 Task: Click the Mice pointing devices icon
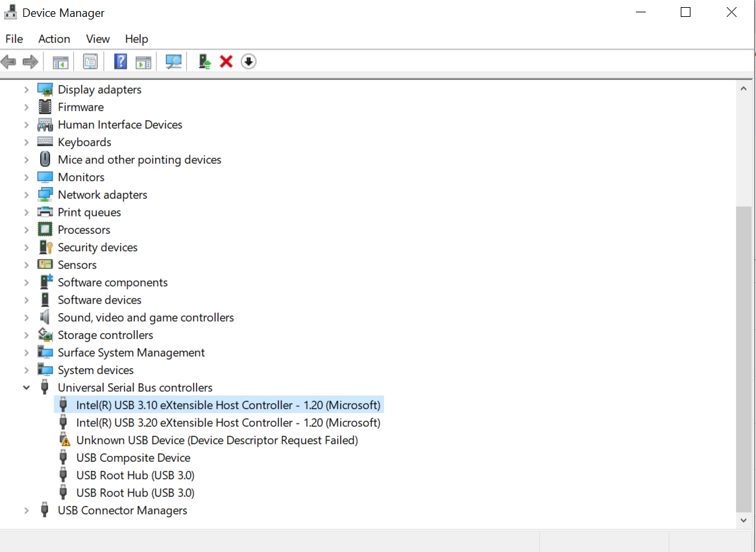click(45, 159)
